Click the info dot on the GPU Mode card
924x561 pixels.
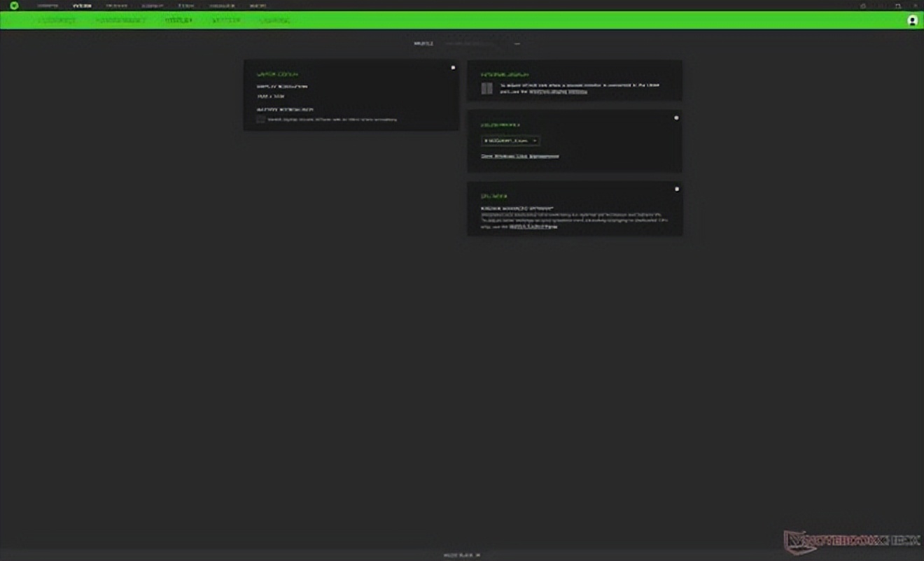tap(676, 189)
